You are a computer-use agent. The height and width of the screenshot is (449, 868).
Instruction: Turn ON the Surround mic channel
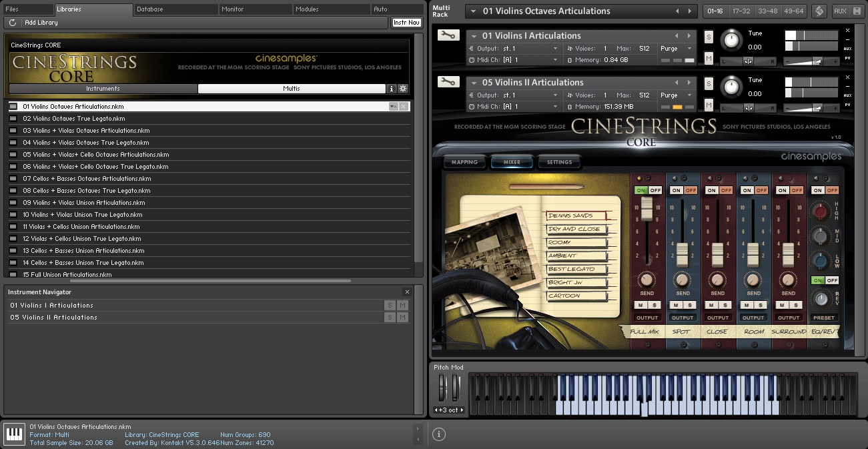[782, 190]
